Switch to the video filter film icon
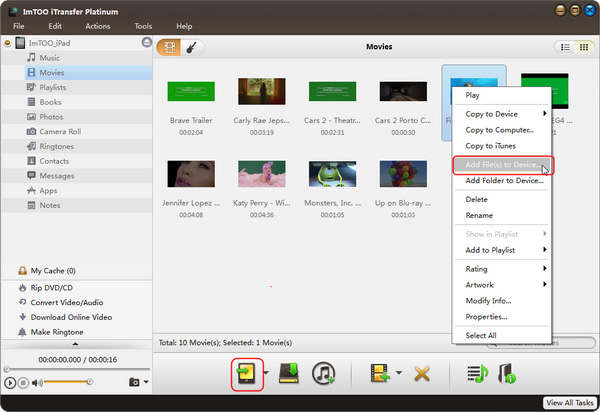Screen dimensions: 600x412 pos(169,47)
